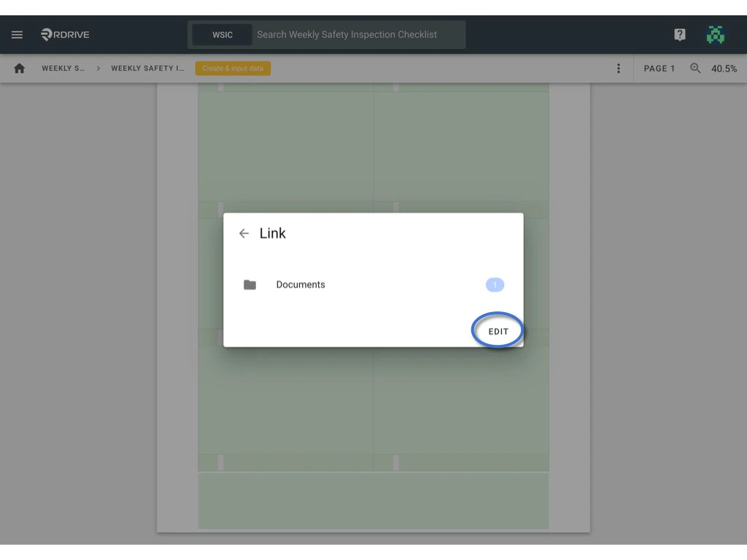Open the three-dot overflow menu
This screenshot has width=747, height=560.
[x=619, y=68]
